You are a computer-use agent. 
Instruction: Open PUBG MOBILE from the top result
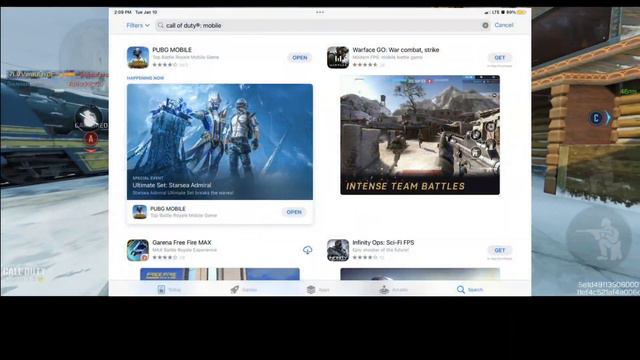pos(300,58)
